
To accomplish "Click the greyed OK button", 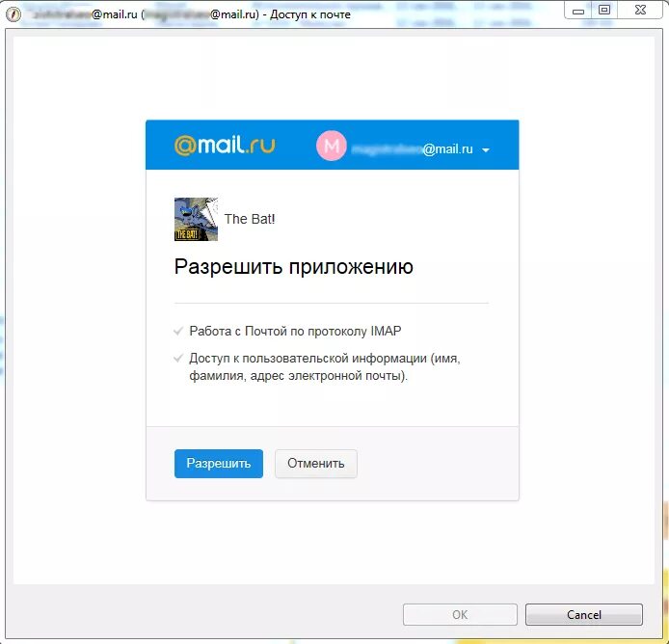I will coord(460,614).
